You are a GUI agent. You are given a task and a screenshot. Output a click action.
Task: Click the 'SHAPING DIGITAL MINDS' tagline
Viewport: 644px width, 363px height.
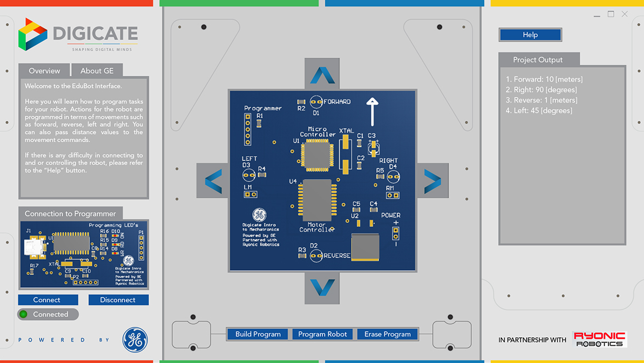(x=102, y=49)
